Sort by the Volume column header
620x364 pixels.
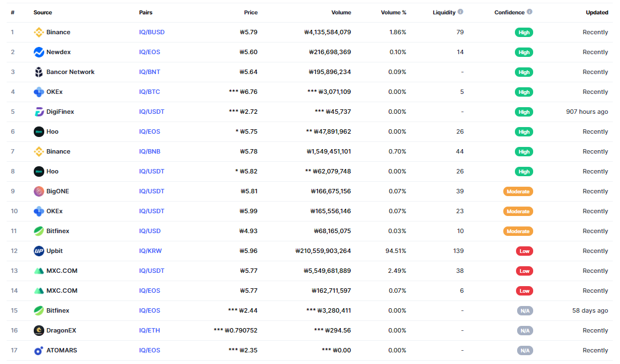pyautogui.click(x=341, y=13)
